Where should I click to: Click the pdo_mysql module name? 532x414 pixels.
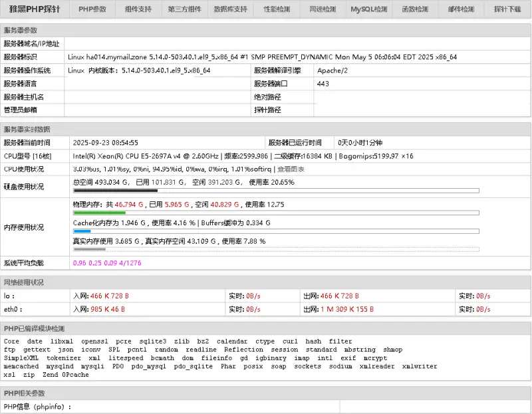pos(148,366)
